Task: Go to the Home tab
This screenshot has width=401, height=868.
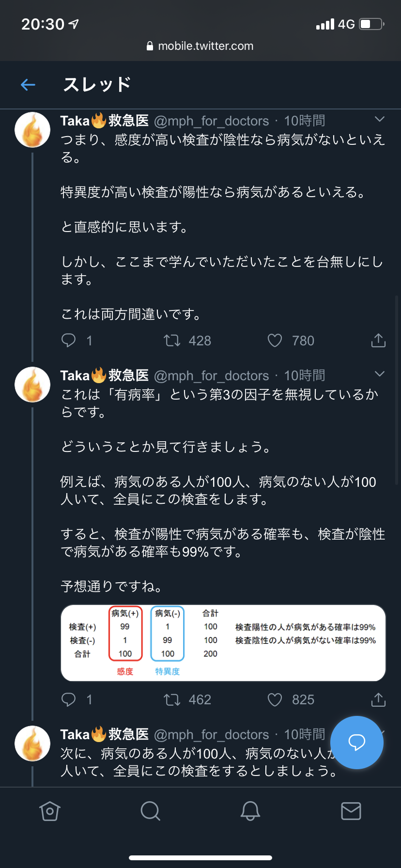Action: [x=50, y=811]
